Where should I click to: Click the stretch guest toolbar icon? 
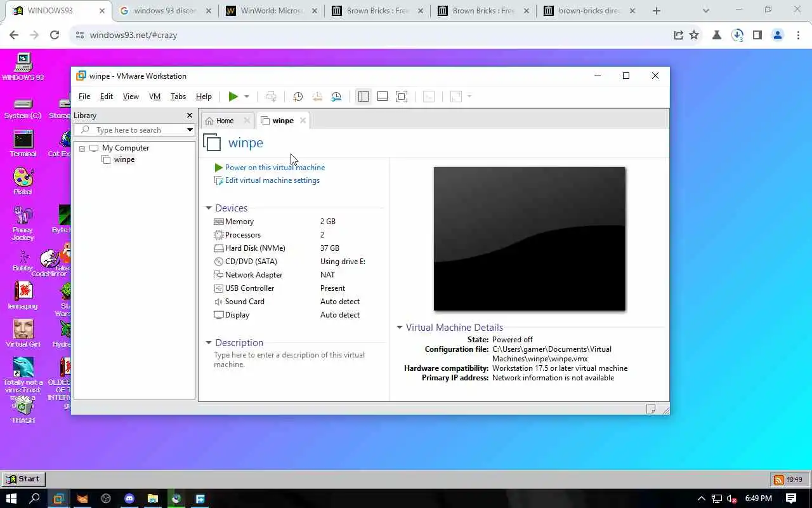tap(455, 97)
